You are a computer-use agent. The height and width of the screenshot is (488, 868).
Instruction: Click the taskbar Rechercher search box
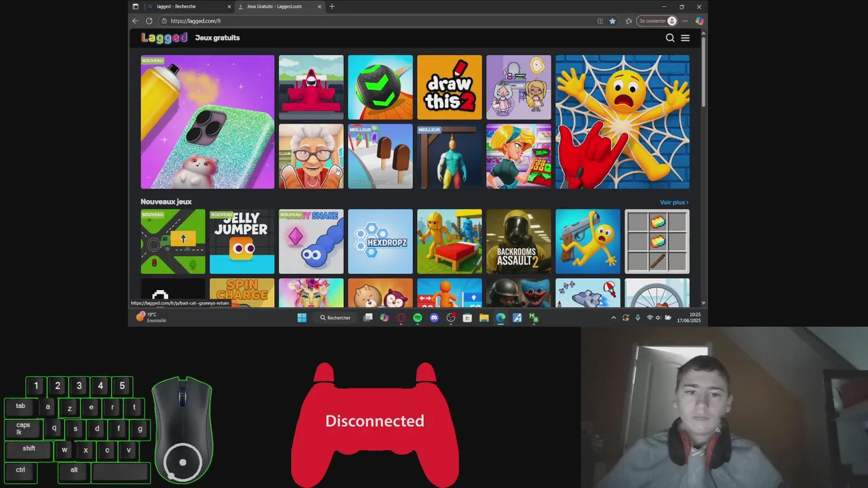[x=336, y=318]
